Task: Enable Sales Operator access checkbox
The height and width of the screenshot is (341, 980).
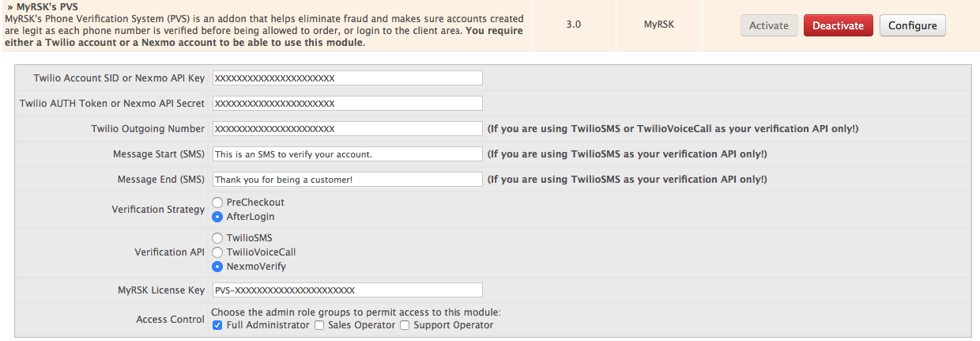Action: (319, 325)
